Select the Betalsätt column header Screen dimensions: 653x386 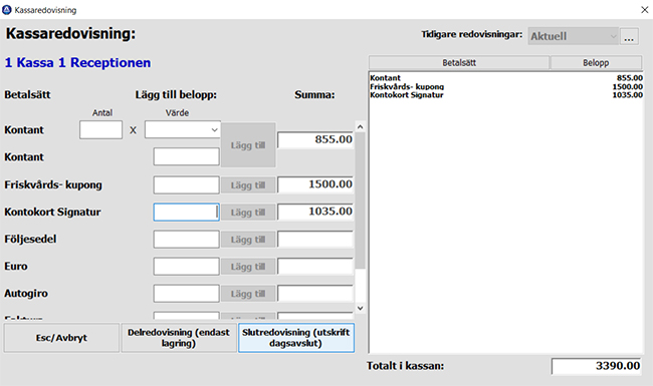pyautogui.click(x=459, y=62)
